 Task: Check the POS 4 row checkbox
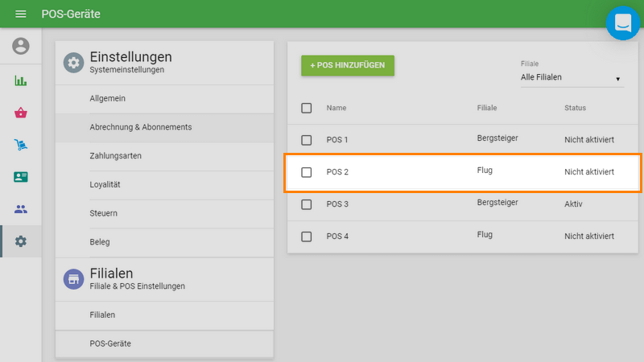[x=307, y=237]
